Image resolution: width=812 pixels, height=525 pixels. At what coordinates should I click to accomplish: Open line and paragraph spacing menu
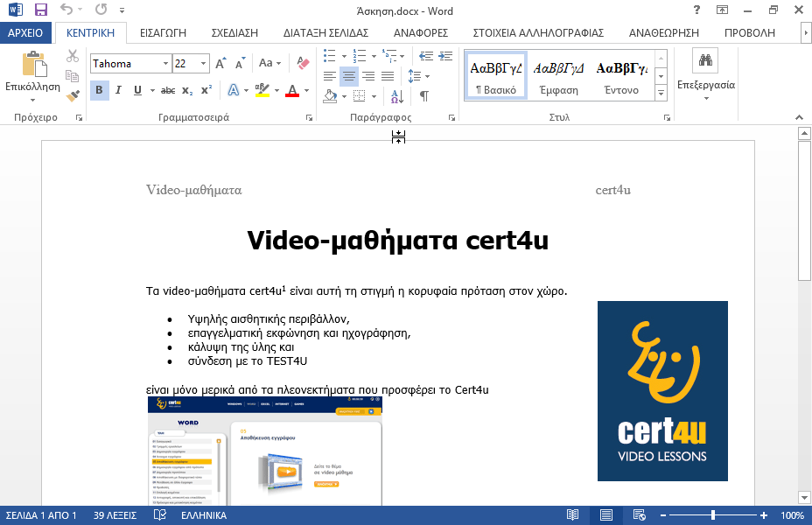click(x=418, y=76)
